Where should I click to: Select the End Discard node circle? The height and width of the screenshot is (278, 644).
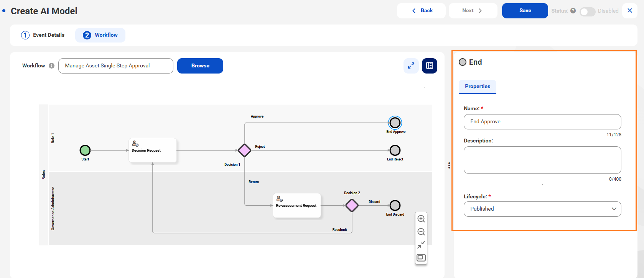tap(395, 205)
